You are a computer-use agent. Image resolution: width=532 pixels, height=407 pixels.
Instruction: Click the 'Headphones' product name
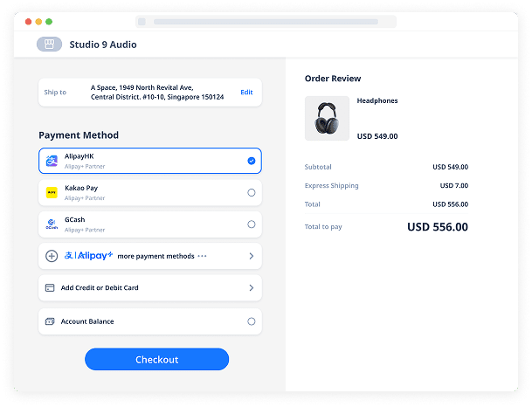[x=377, y=100]
